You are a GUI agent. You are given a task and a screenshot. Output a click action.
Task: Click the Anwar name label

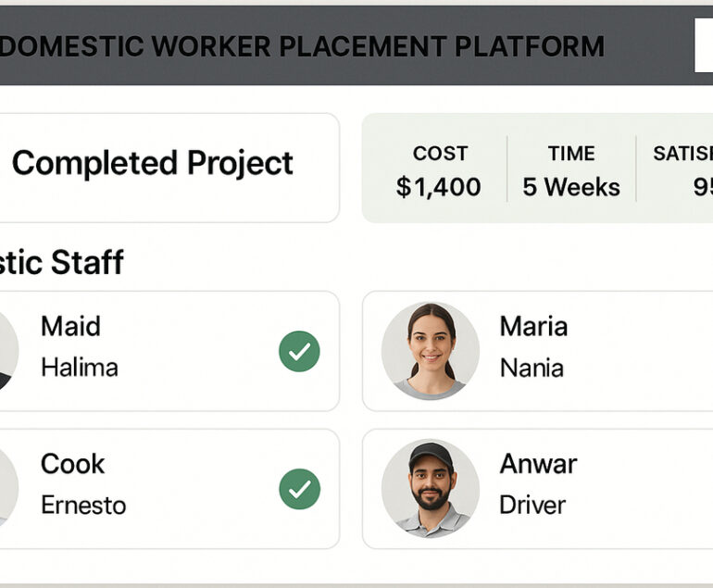pyautogui.click(x=538, y=463)
